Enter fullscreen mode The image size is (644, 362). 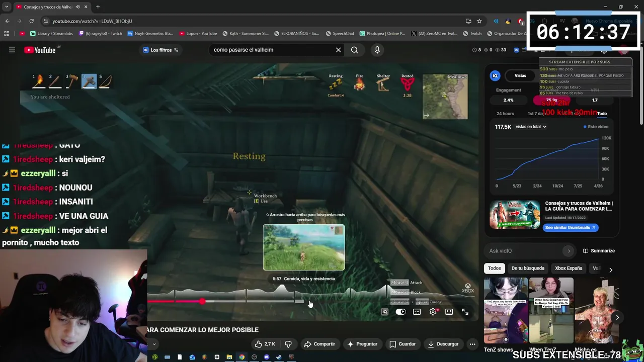465,312
